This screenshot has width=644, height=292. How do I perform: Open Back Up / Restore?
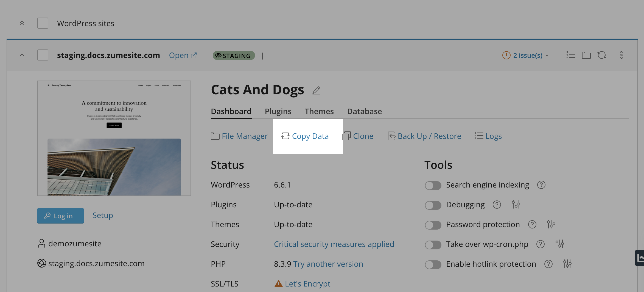(424, 136)
